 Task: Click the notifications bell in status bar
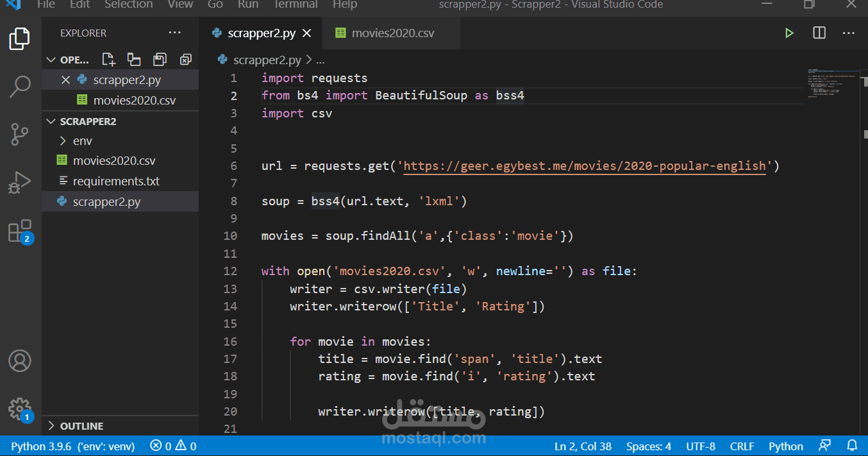click(852, 446)
